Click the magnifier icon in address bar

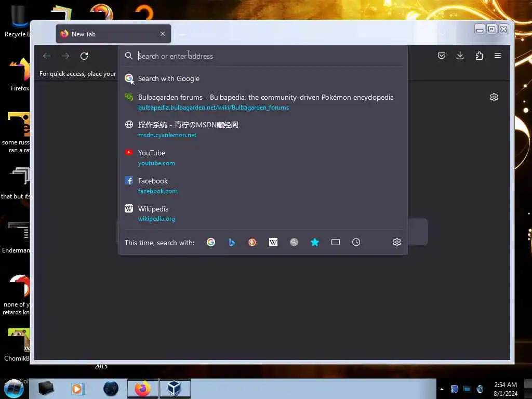point(129,56)
